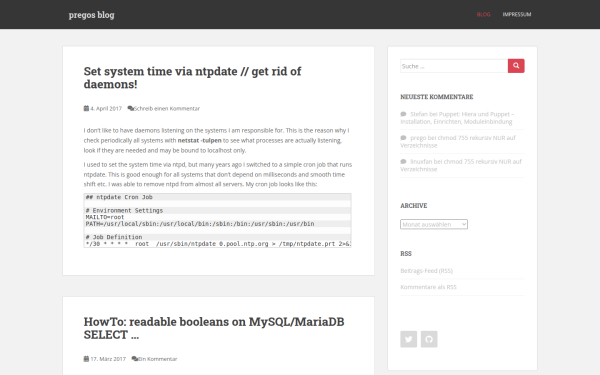Click the # Environment Settings code line

[x=124, y=210]
